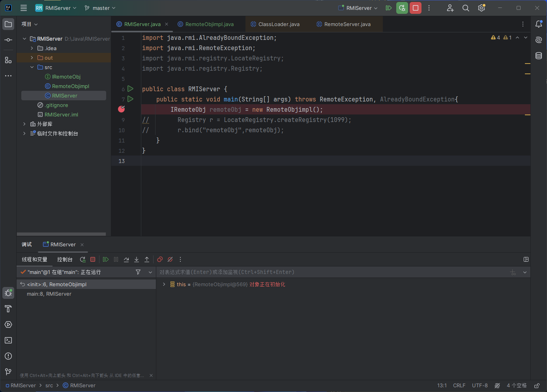Expand the 'this' variable node
547x392 pixels.
pos(164,284)
